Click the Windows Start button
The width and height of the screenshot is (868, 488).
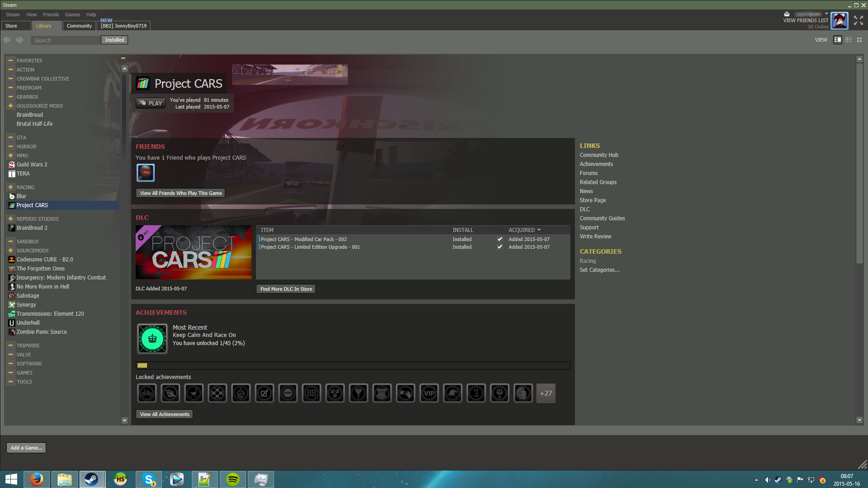pos(11,479)
